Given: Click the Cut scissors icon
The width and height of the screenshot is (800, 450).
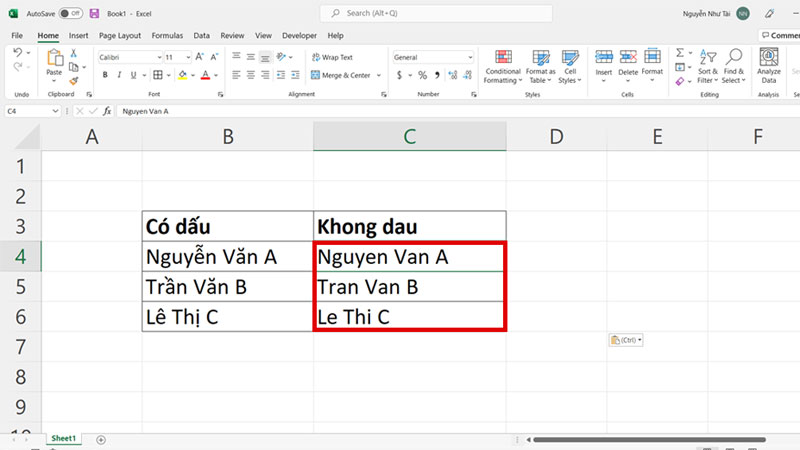Looking at the screenshot, I should click(x=73, y=53).
